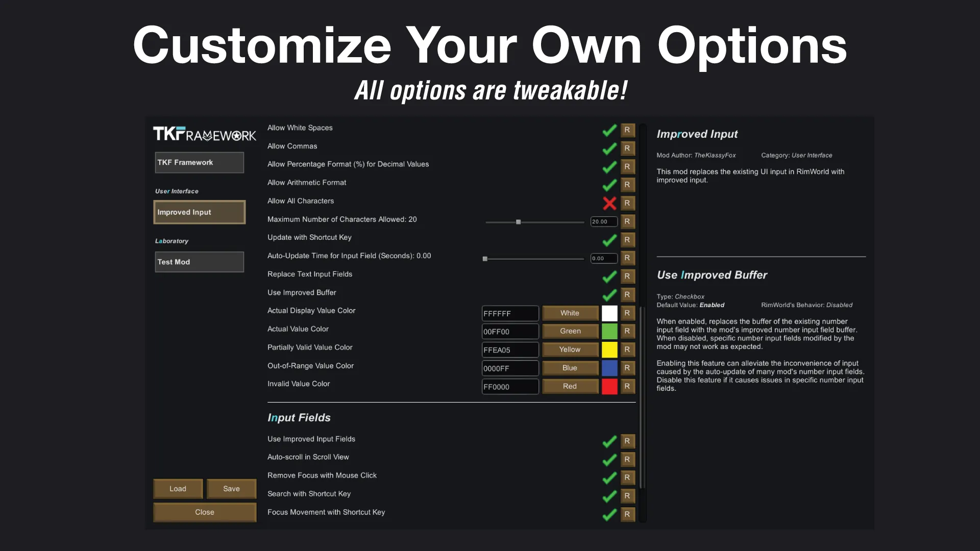Reset Maximum Number of Characters Allowed
This screenshot has height=551, width=980.
click(x=627, y=221)
